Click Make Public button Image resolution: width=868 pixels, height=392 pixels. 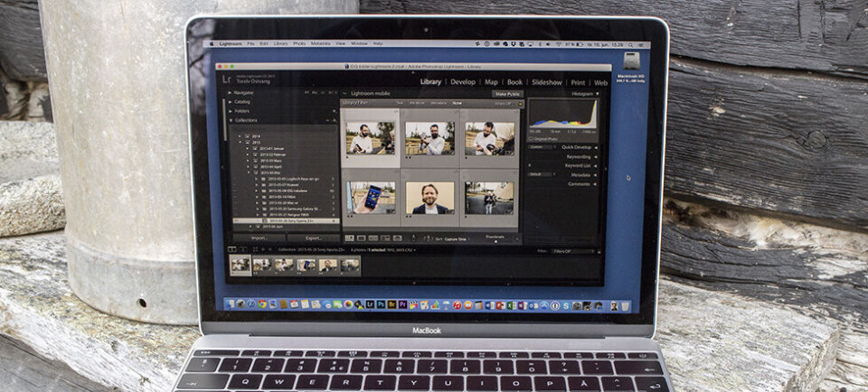coord(509,94)
